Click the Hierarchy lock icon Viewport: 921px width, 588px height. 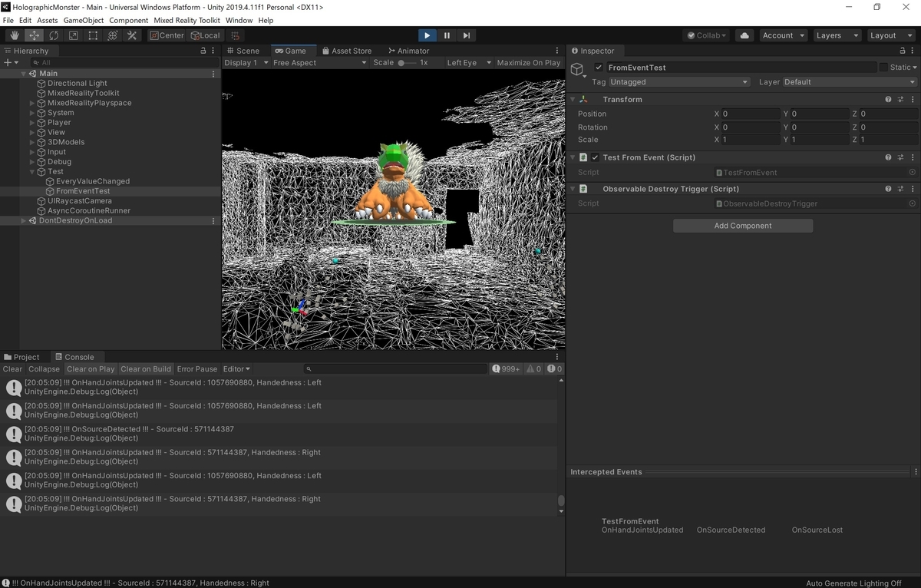203,51
